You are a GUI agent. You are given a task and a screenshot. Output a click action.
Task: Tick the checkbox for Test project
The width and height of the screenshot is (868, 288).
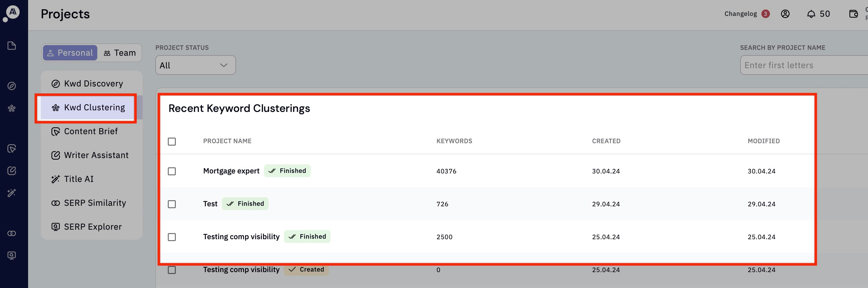172,204
